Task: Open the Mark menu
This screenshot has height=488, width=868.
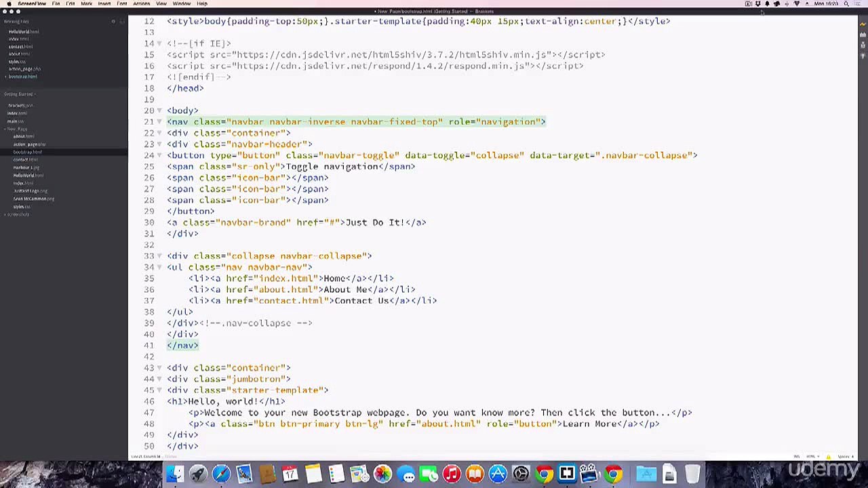Action: [x=86, y=4]
